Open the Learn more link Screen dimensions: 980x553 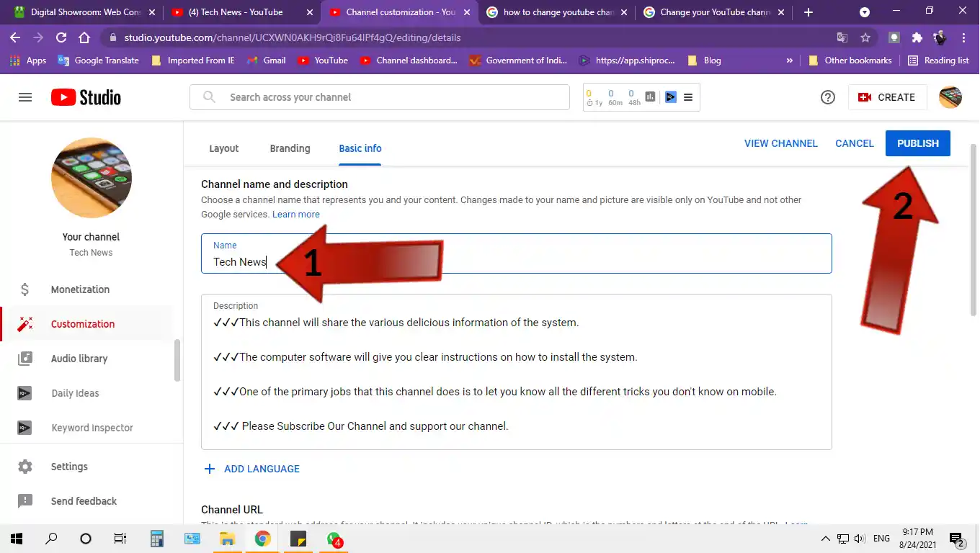tap(296, 215)
